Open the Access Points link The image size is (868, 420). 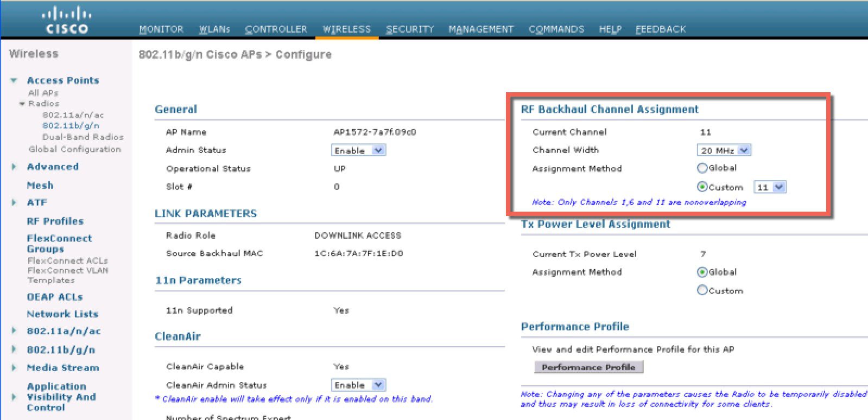63,80
